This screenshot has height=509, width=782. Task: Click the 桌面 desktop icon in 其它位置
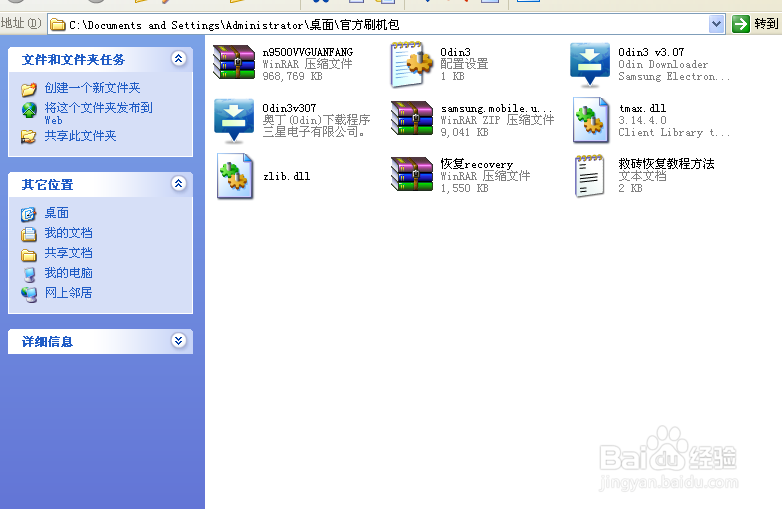click(28, 214)
